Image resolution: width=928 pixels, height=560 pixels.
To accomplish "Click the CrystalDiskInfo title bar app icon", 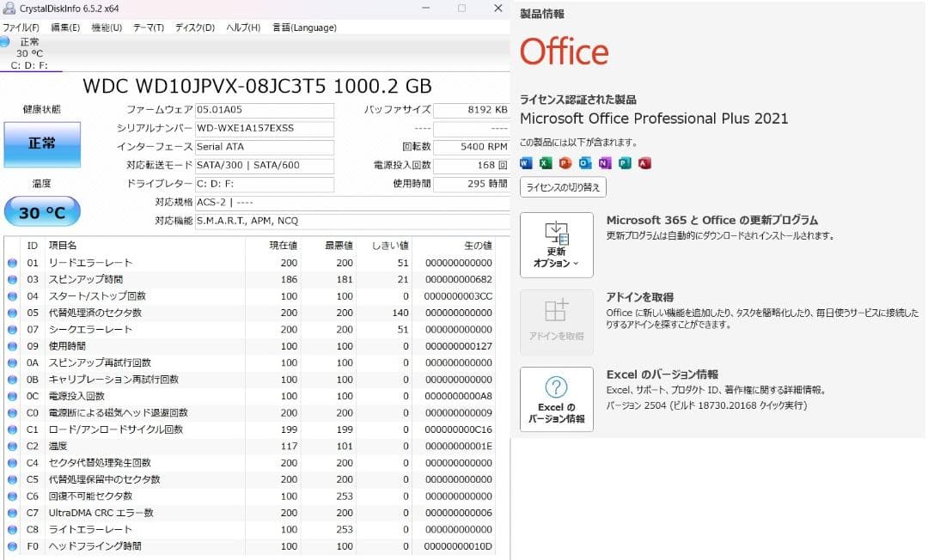I will tap(9, 8).
